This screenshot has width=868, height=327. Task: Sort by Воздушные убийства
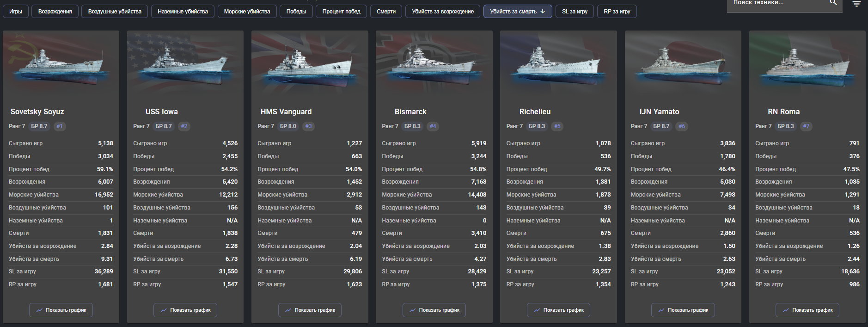tap(115, 12)
